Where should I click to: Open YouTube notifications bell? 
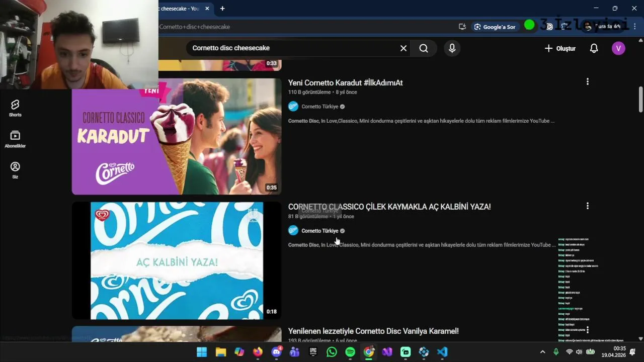(x=594, y=48)
